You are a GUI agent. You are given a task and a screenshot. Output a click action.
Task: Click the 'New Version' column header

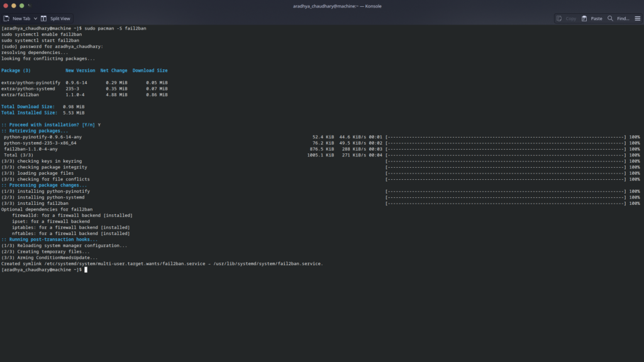pos(80,70)
